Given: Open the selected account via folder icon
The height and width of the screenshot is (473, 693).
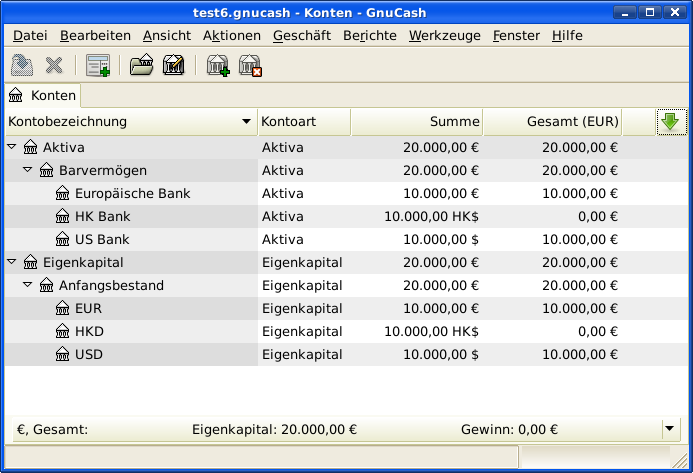Looking at the screenshot, I should click(x=141, y=66).
